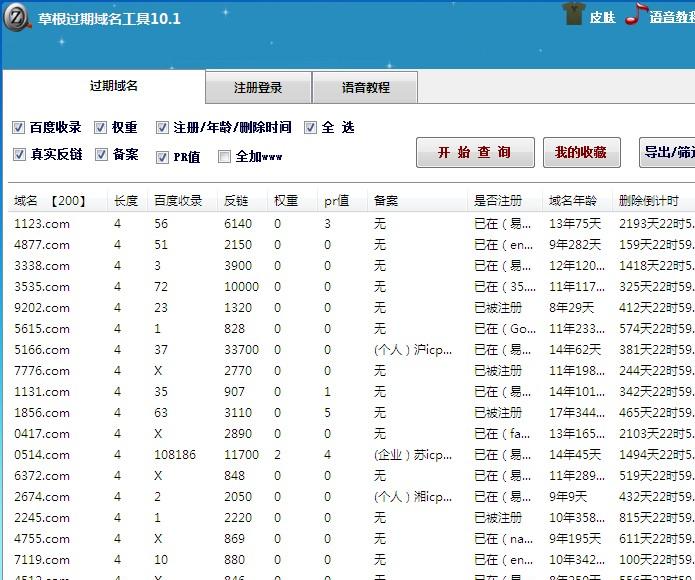Open the 语音教程 tab
This screenshot has width=695, height=580.
(x=365, y=88)
